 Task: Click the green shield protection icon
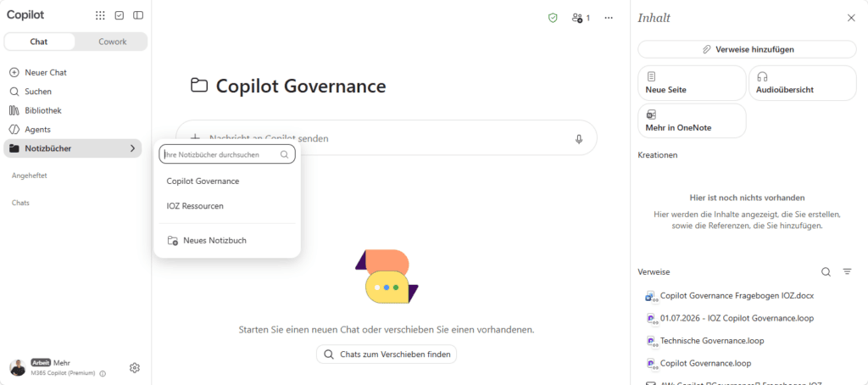tap(553, 18)
